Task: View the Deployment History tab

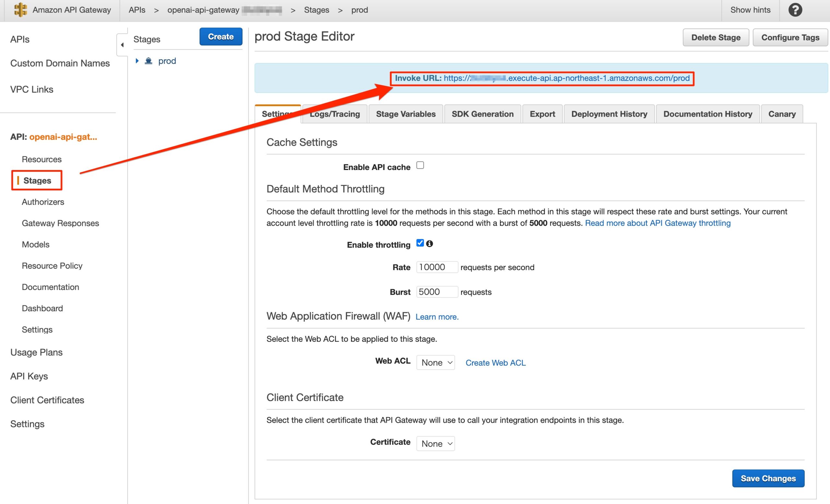Action: click(x=609, y=114)
